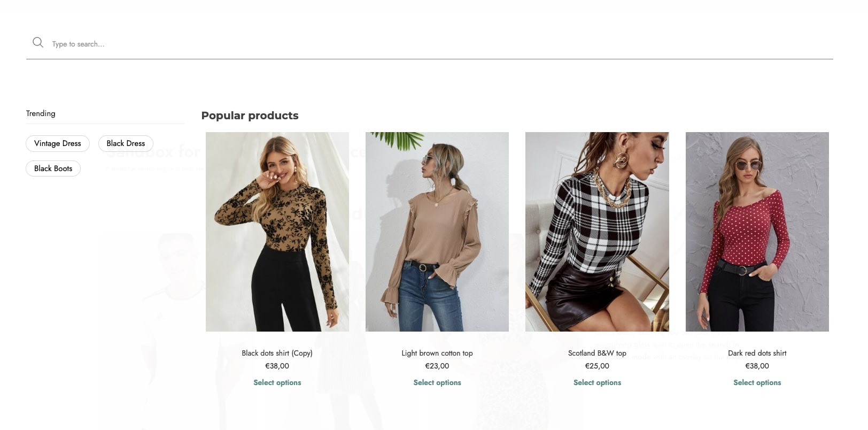Screen dimensions: 868x430
Task: Select options for Dark red dots shirt
Action: (x=757, y=382)
